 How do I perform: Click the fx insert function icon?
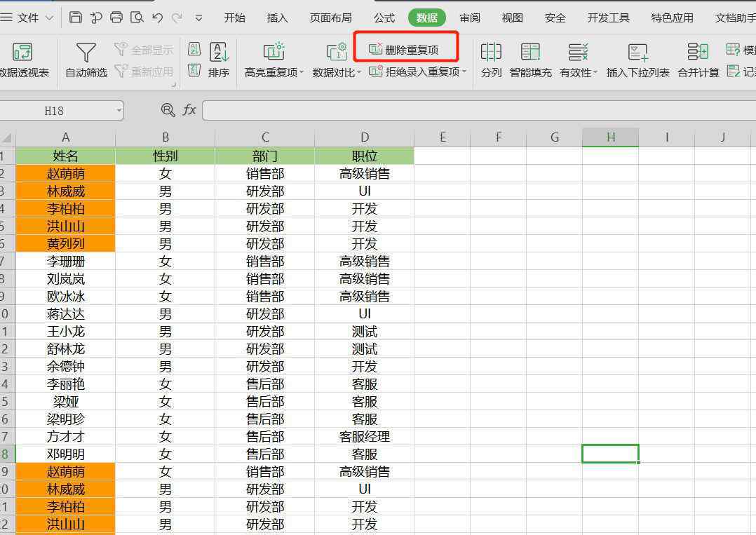click(x=189, y=110)
